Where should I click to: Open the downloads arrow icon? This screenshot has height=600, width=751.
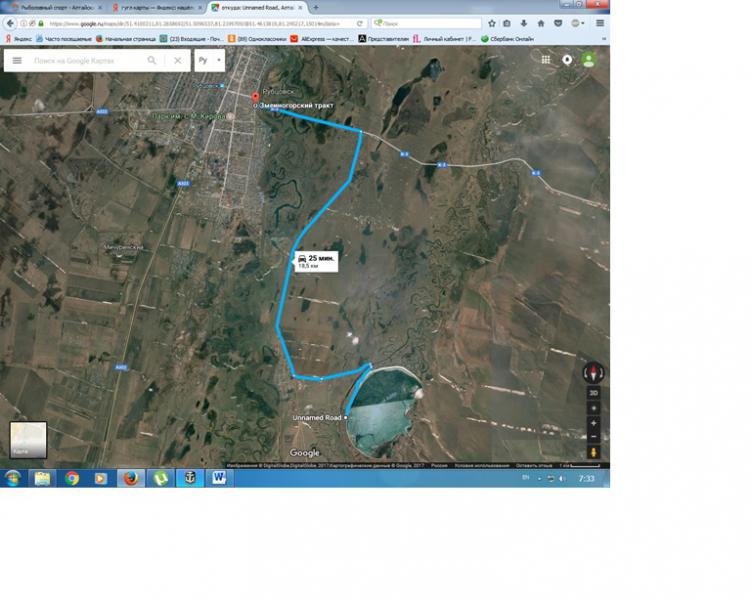tap(523, 23)
